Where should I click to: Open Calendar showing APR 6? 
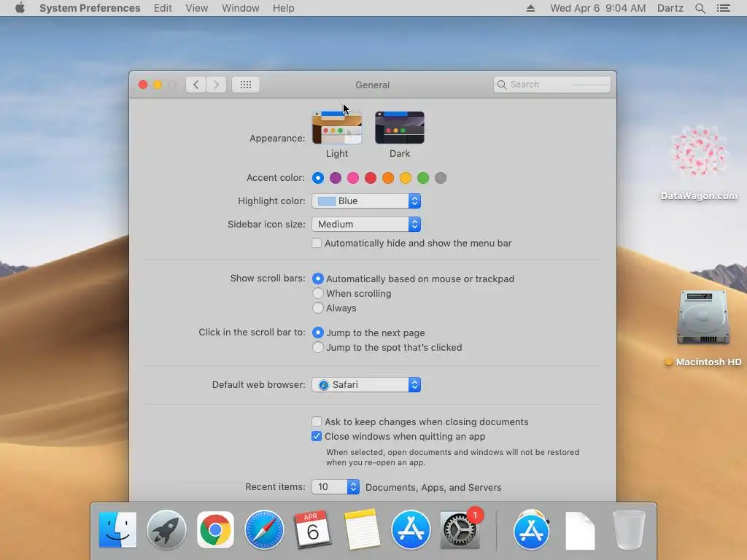click(312, 529)
